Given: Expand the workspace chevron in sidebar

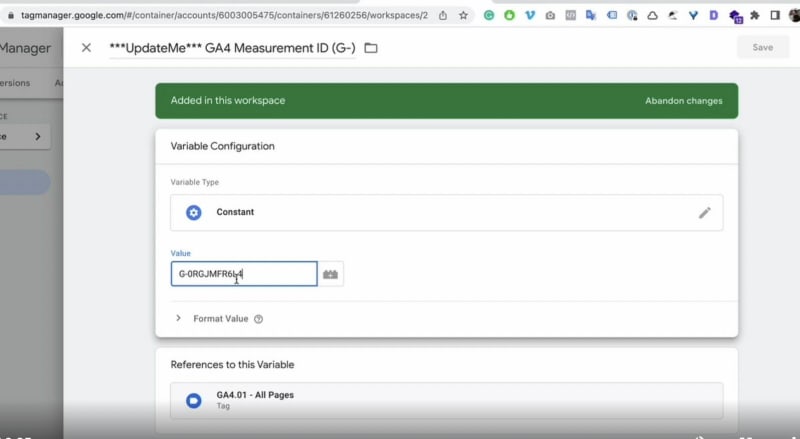Looking at the screenshot, I should 38,136.
